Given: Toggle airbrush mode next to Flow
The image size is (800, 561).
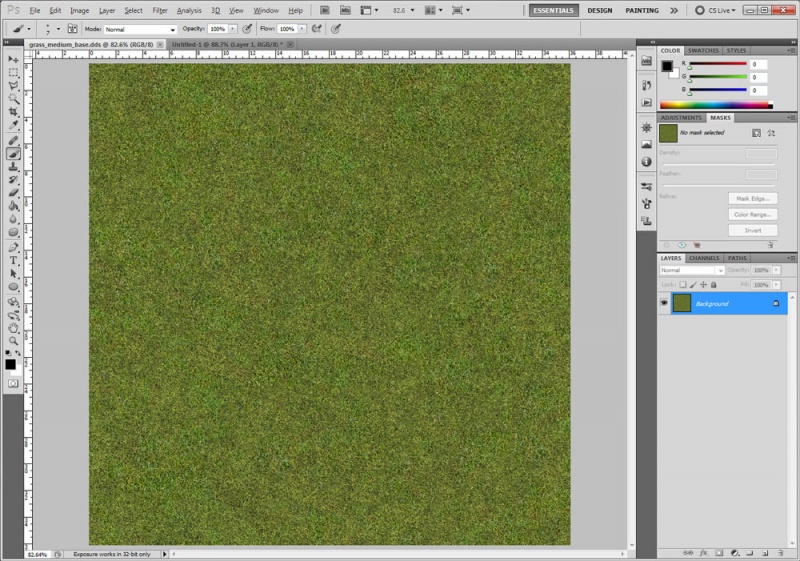Looking at the screenshot, I should (316, 29).
